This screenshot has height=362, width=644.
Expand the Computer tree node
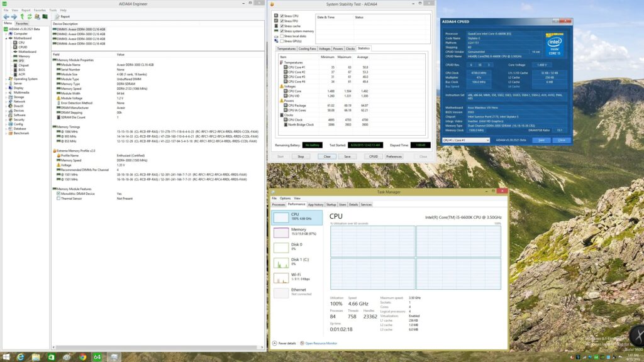tap(6, 34)
